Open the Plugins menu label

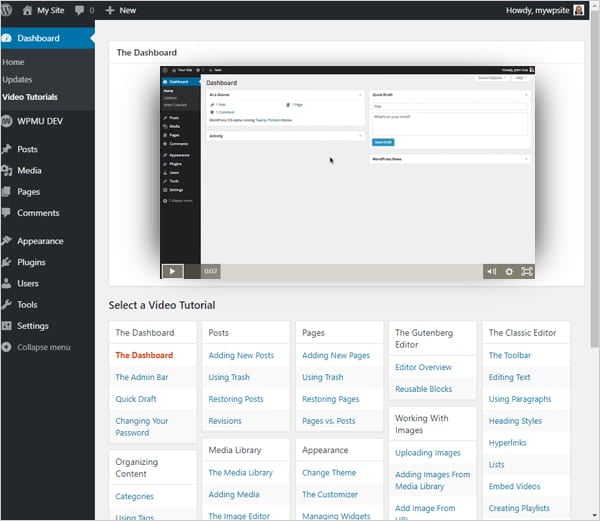coord(31,262)
